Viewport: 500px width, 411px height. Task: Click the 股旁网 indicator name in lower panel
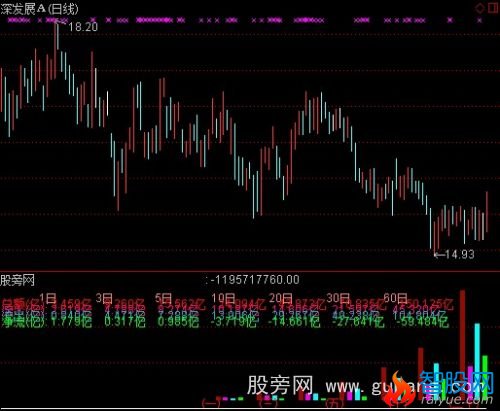click(x=17, y=281)
